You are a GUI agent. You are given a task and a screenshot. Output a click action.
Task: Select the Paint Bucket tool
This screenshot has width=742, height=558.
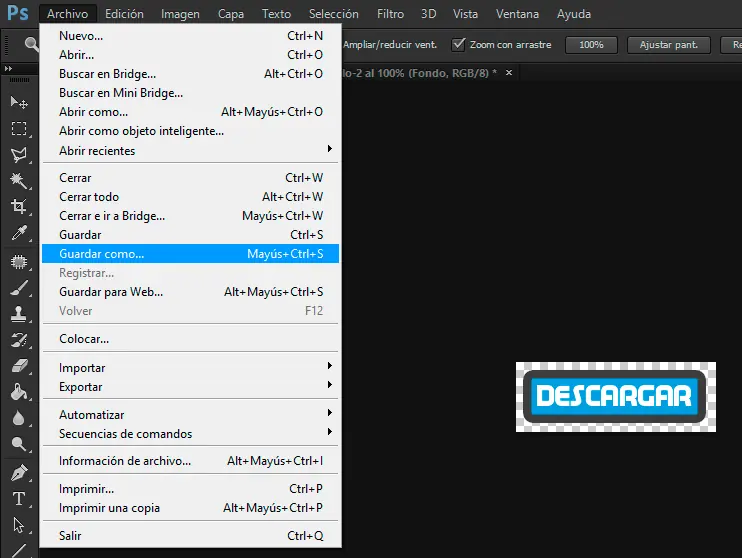pos(19,392)
